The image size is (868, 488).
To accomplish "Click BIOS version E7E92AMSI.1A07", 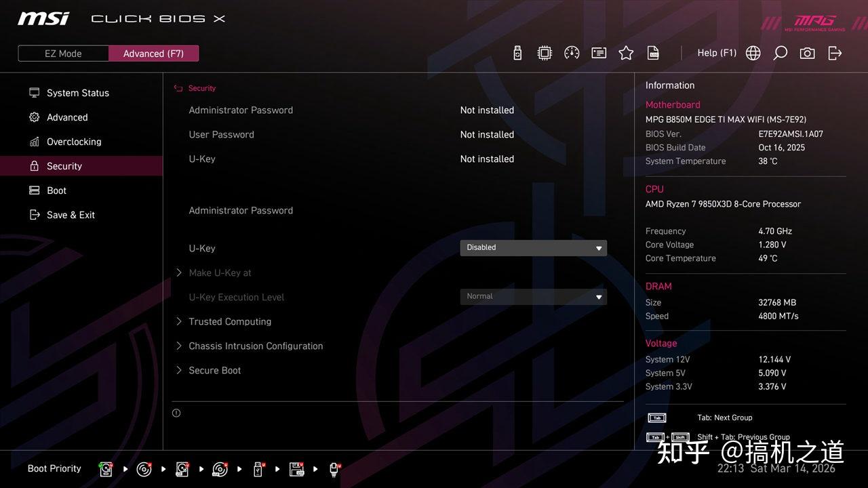I will tap(791, 134).
